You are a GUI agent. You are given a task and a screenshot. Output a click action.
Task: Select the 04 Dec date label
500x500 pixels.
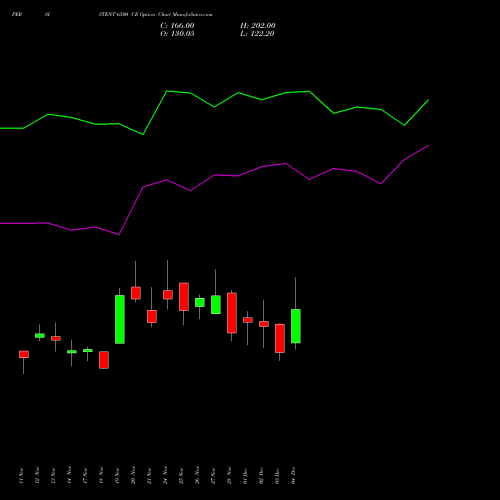[293, 475]
